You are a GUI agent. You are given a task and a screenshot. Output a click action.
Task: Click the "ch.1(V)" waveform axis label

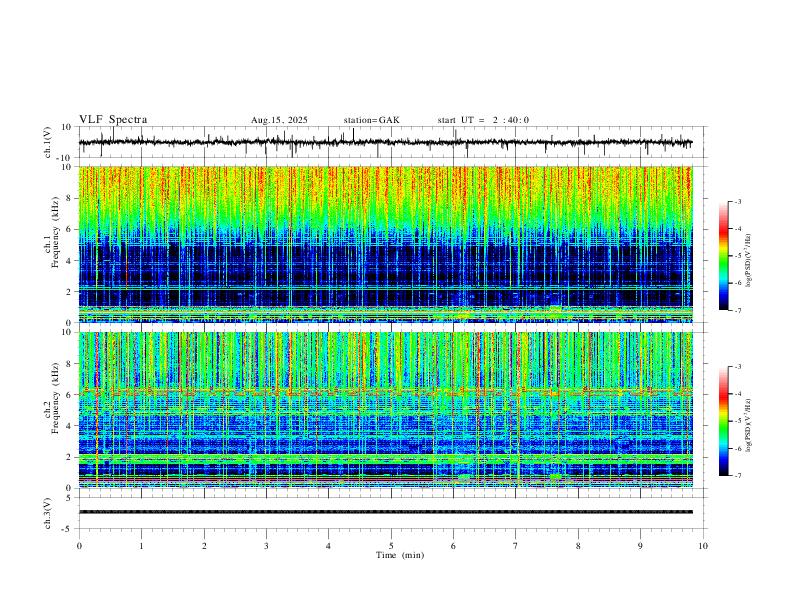pyautogui.click(x=48, y=142)
